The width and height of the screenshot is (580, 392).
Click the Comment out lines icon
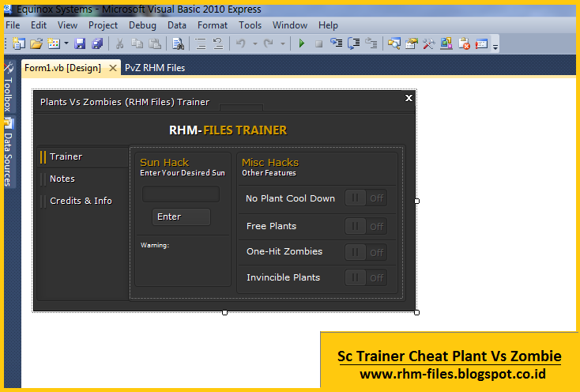click(201, 43)
